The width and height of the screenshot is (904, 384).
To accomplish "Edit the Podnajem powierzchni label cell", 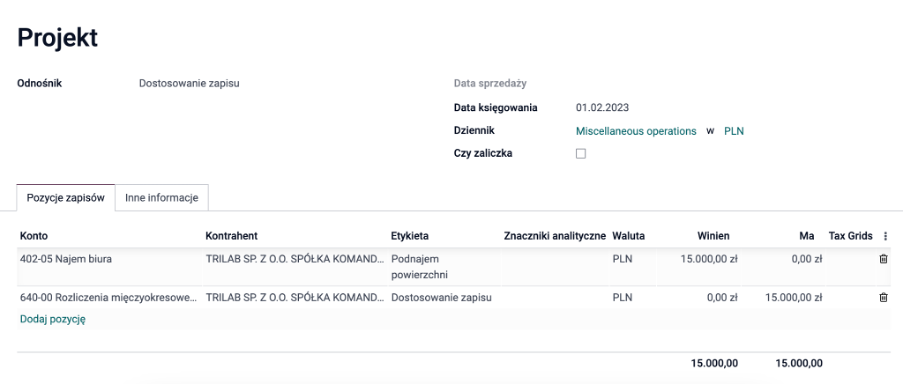I will click(x=445, y=267).
